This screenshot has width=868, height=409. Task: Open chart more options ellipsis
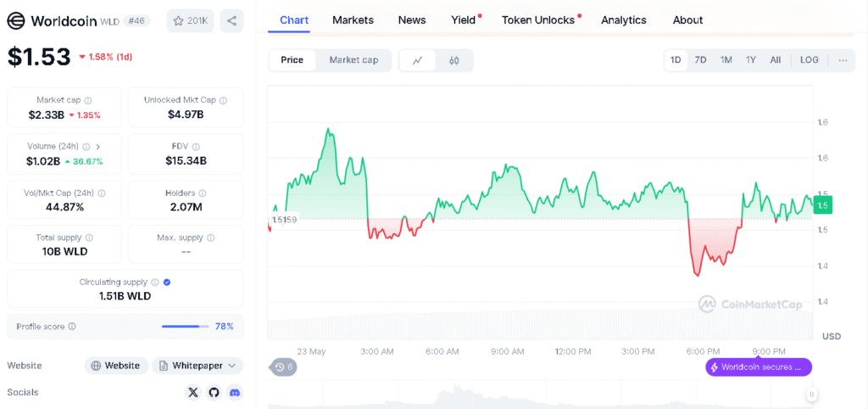[843, 60]
